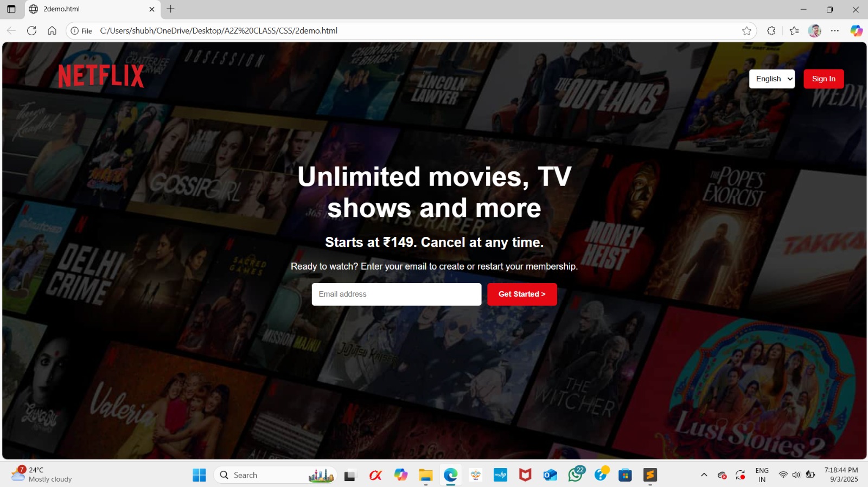Focus the Email address input field
The width and height of the screenshot is (868, 487).
(x=396, y=294)
